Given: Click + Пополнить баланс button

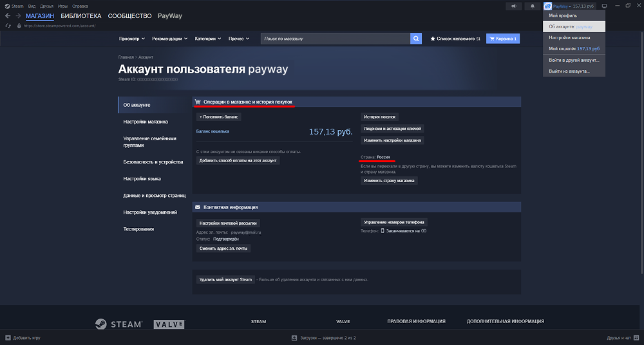Looking at the screenshot, I should pos(218,117).
